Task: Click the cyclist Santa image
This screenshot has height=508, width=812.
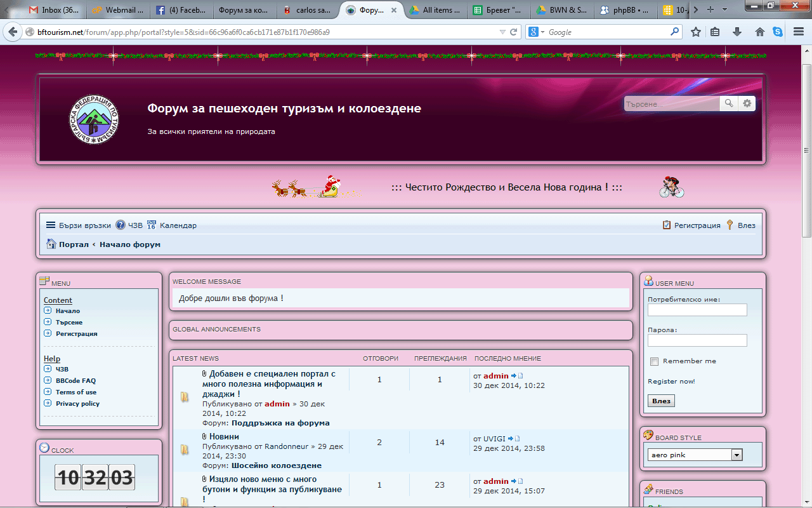Action: [672, 187]
